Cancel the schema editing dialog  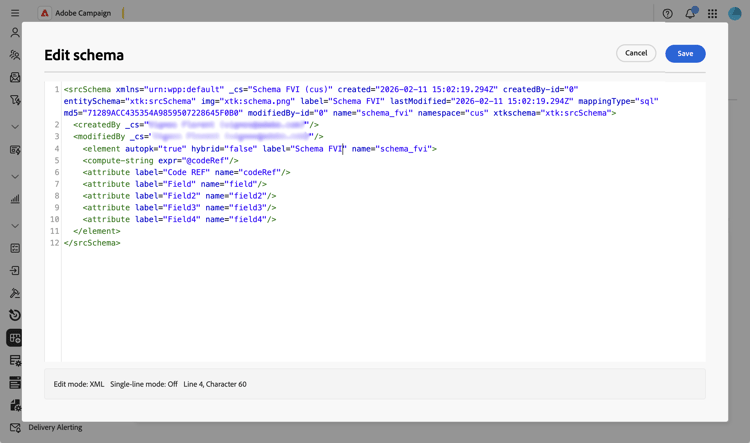tap(636, 53)
